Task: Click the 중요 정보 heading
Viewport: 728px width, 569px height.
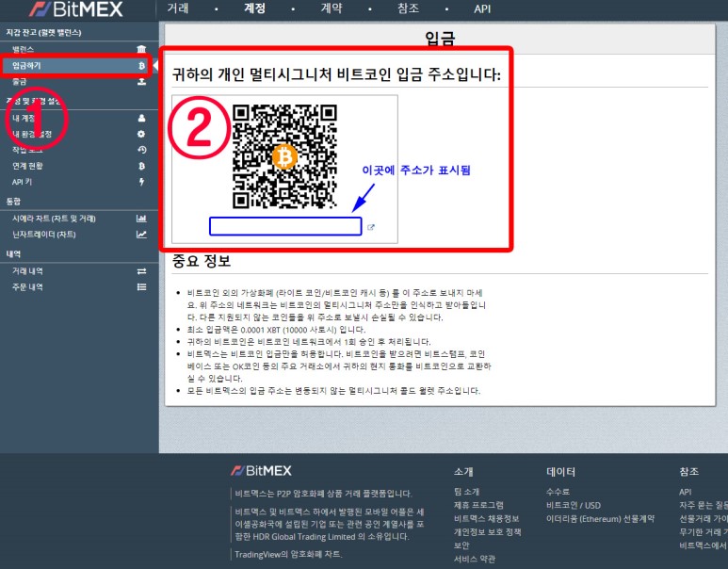Action: pos(202,261)
